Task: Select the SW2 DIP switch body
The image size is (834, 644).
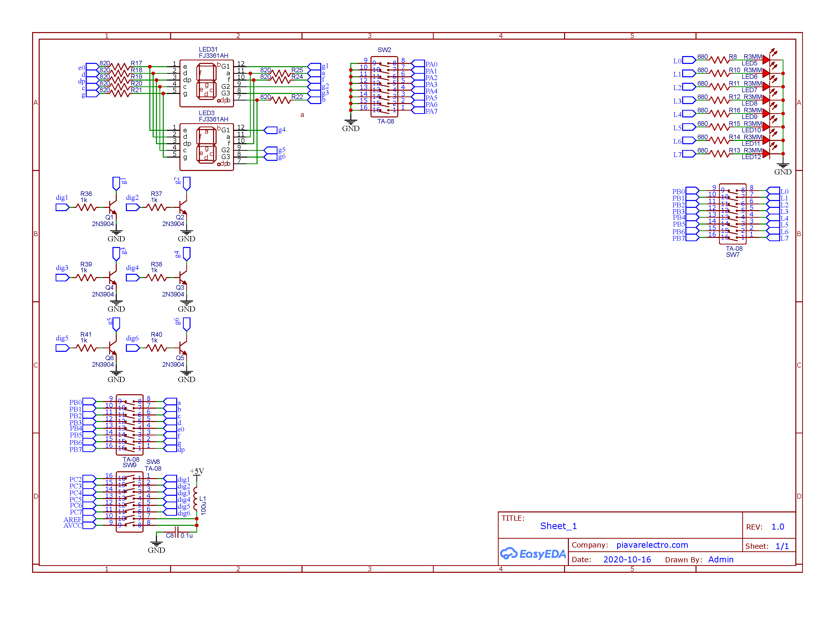Action: 384,87
